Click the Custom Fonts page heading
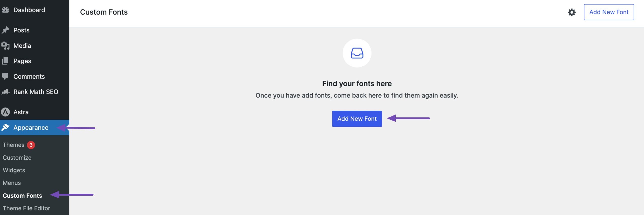This screenshot has height=215, width=644. 104,12
